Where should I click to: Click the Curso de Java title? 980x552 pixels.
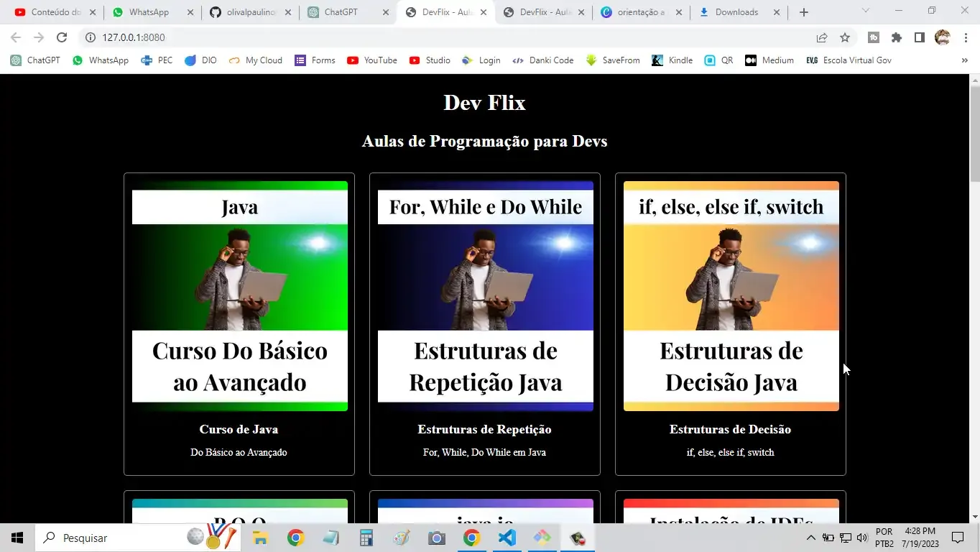click(239, 429)
